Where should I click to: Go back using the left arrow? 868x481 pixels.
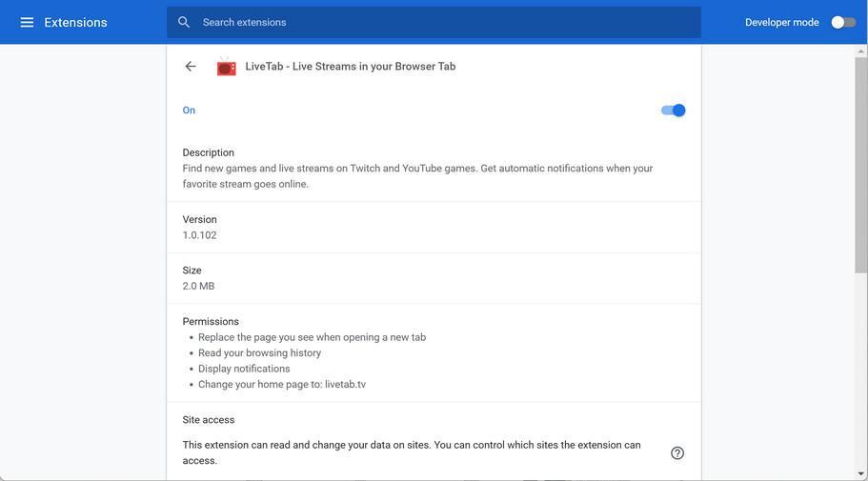click(x=191, y=67)
